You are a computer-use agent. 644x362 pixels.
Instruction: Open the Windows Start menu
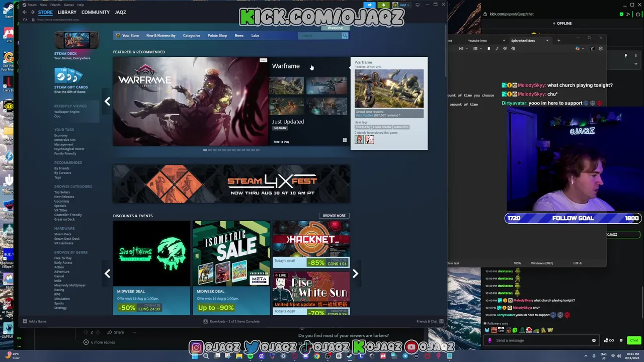click(x=195, y=356)
